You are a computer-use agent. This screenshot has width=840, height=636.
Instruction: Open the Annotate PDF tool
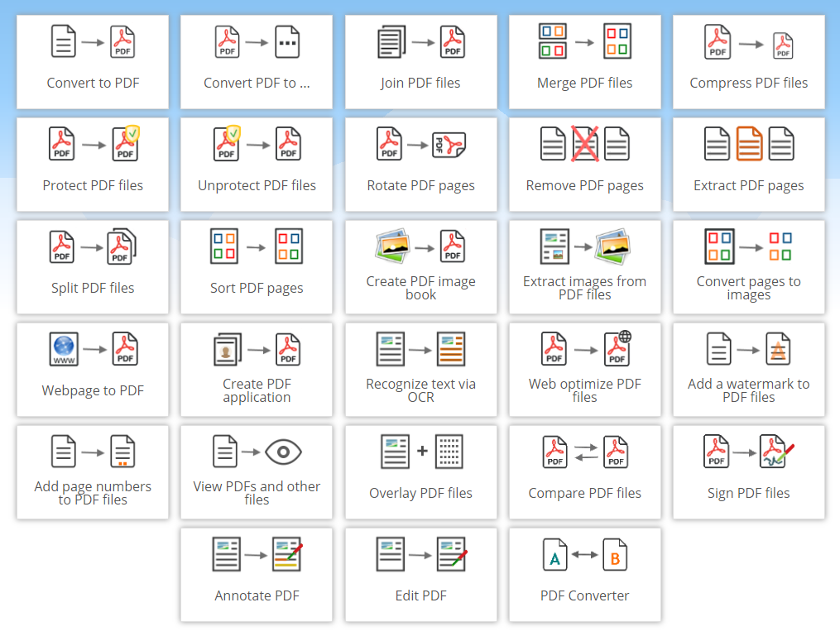click(257, 575)
